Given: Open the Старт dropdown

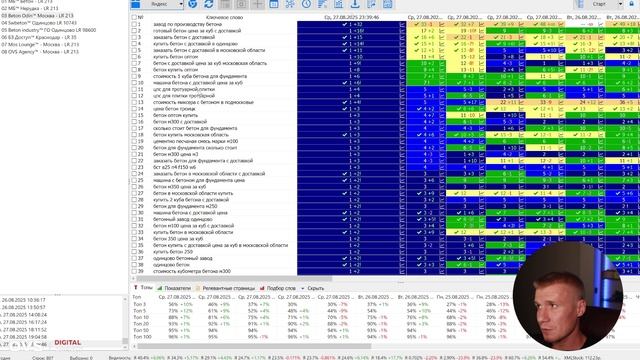Looking at the screenshot, I should pos(620,4).
